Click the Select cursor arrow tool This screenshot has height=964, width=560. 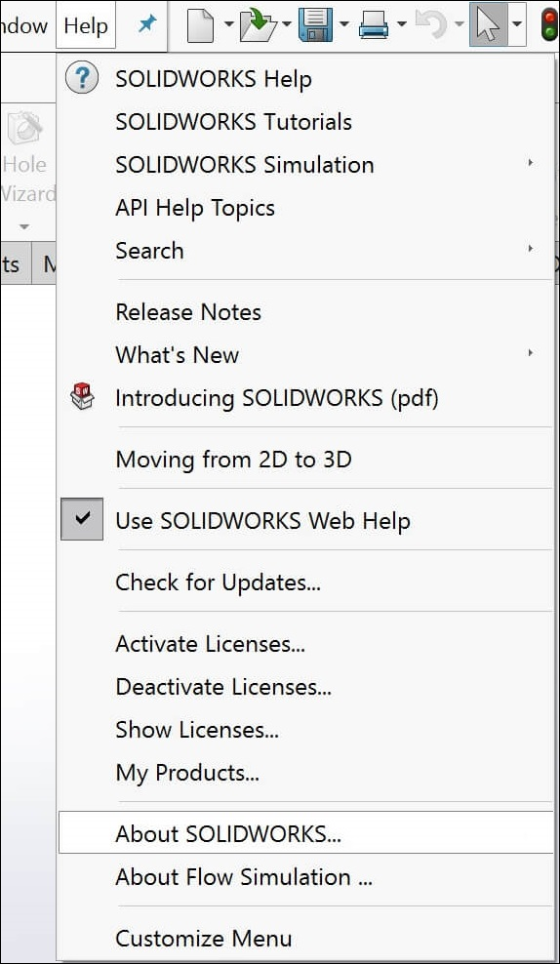(489, 24)
